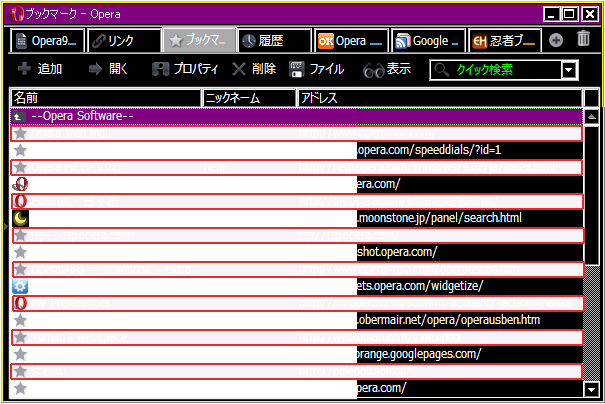Click inside the クイック検索 search field
Image resolution: width=605 pixels, height=404 pixels.
pyautogui.click(x=497, y=70)
